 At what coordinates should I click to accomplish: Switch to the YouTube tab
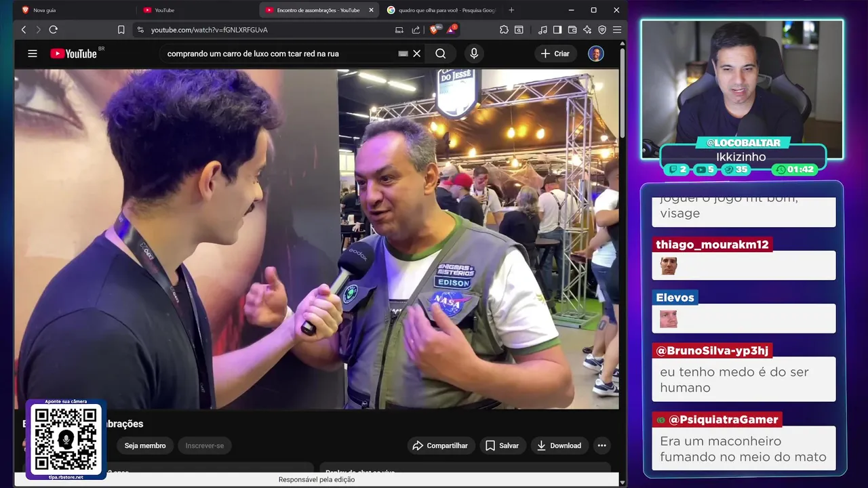pos(197,10)
